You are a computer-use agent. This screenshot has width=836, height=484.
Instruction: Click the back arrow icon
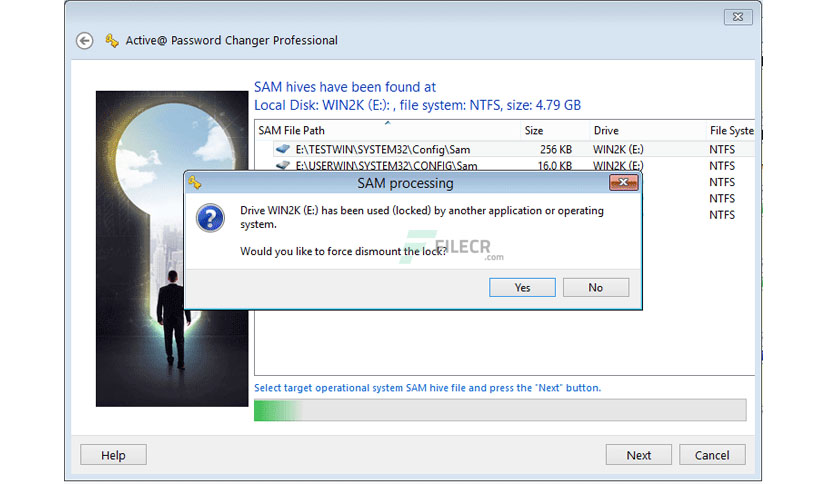84,41
